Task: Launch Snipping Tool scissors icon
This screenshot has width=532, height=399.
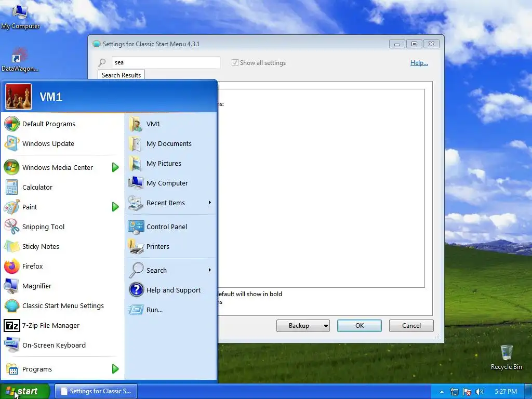Action: tap(11, 227)
